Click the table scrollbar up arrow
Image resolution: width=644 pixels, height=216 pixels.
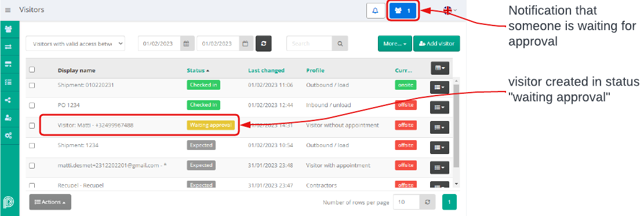(456, 80)
